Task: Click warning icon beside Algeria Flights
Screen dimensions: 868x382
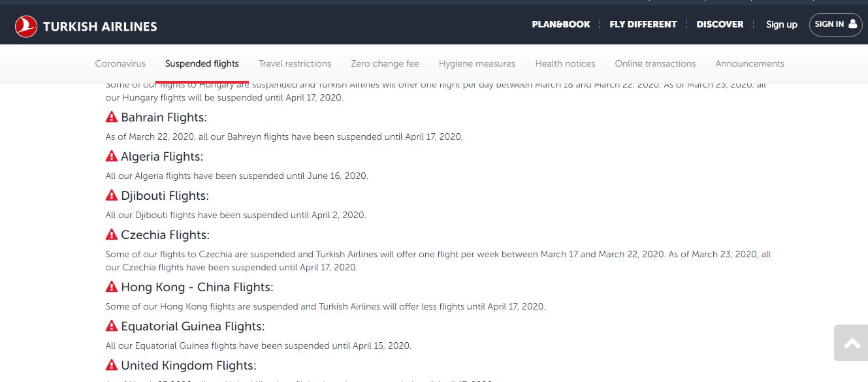Action: [112, 157]
